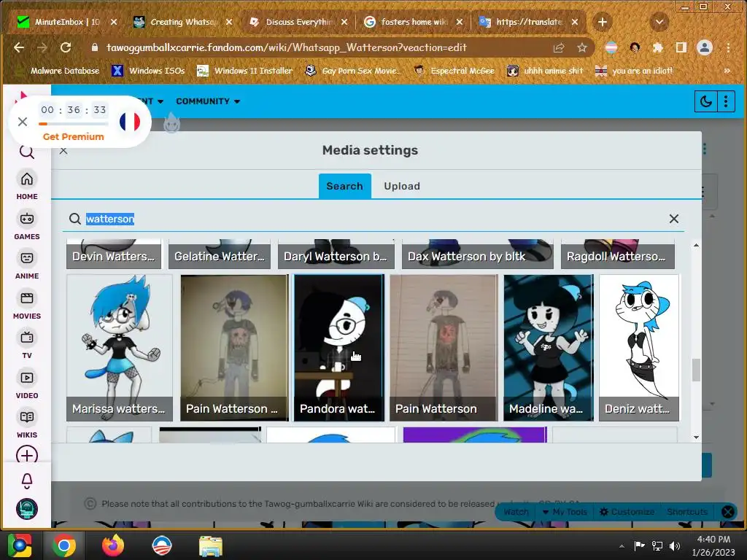Open the Anime section in sidebar
This screenshot has width=747, height=560.
pos(27,264)
